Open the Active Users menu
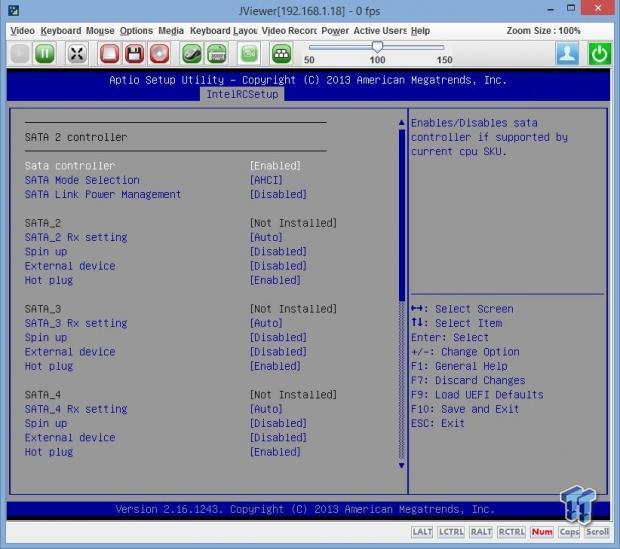This screenshot has width=620, height=549. (380, 31)
